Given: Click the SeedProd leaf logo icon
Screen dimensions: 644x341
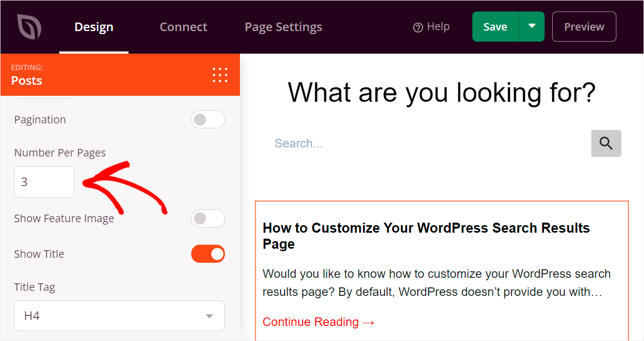Looking at the screenshot, I should click(29, 27).
